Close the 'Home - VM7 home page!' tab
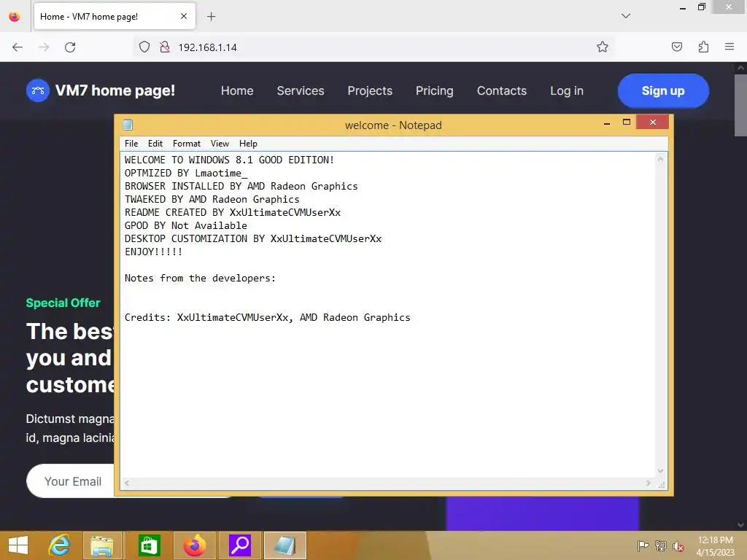This screenshot has width=747, height=560. coord(184,16)
